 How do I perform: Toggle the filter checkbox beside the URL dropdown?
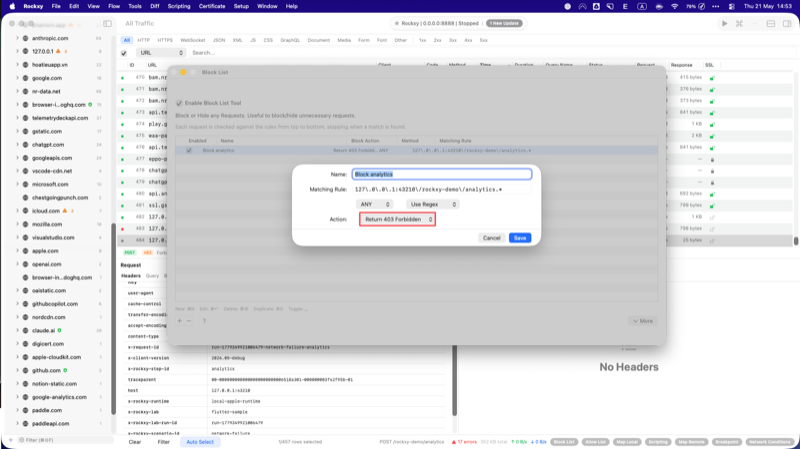pyautogui.click(x=124, y=53)
